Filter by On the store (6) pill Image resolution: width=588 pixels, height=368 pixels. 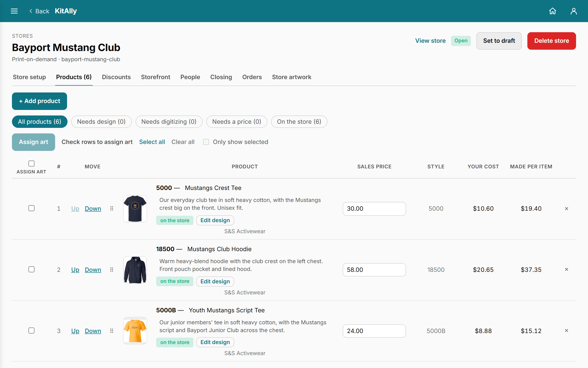[x=299, y=121]
